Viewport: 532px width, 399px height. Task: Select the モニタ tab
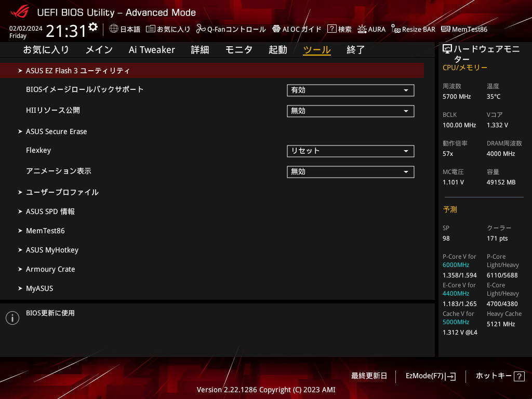pyautogui.click(x=239, y=50)
